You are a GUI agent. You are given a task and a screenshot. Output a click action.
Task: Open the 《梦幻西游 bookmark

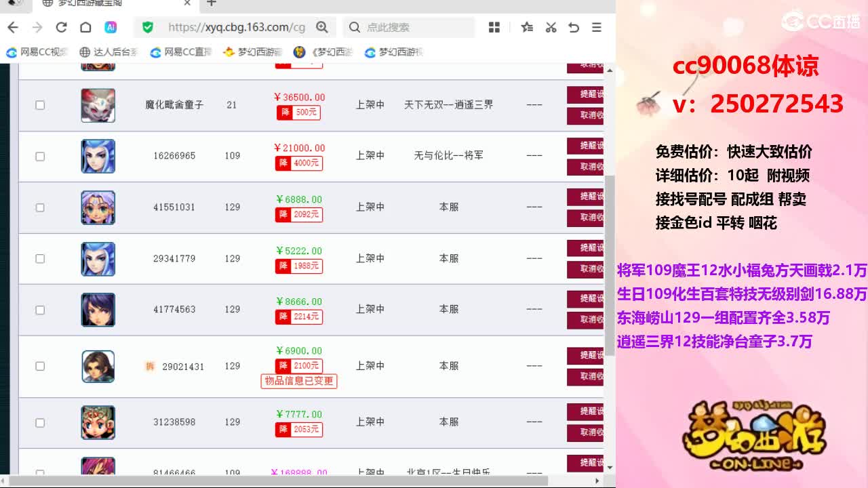tap(323, 52)
